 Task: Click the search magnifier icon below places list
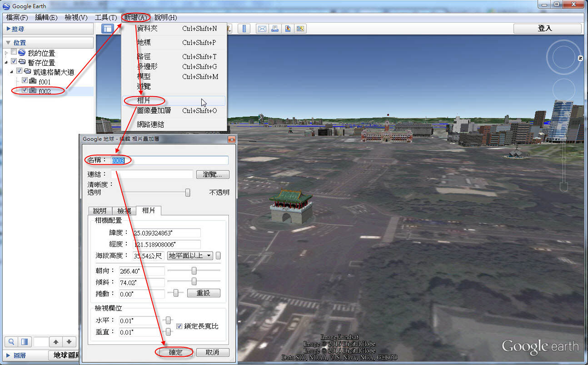(11, 342)
